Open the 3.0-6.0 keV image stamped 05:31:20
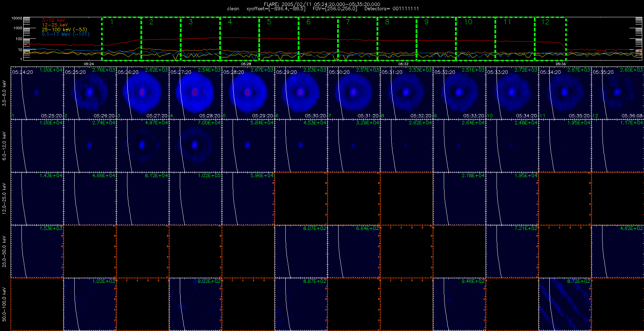The image size is (644, 331). (407, 93)
